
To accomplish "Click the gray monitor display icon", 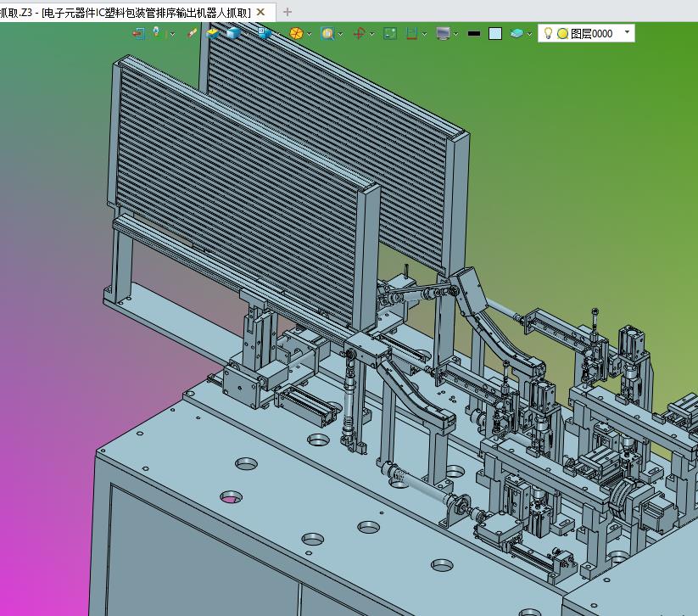I will [444, 33].
